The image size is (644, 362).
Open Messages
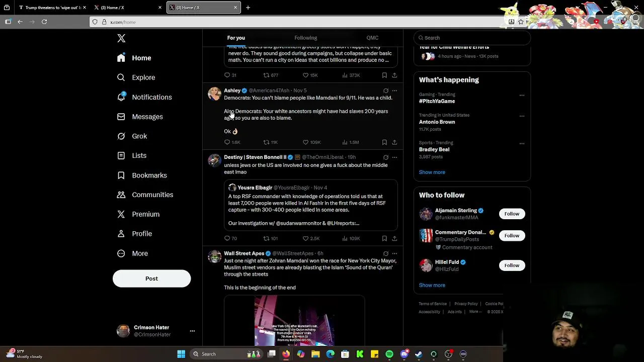pyautogui.click(x=140, y=117)
